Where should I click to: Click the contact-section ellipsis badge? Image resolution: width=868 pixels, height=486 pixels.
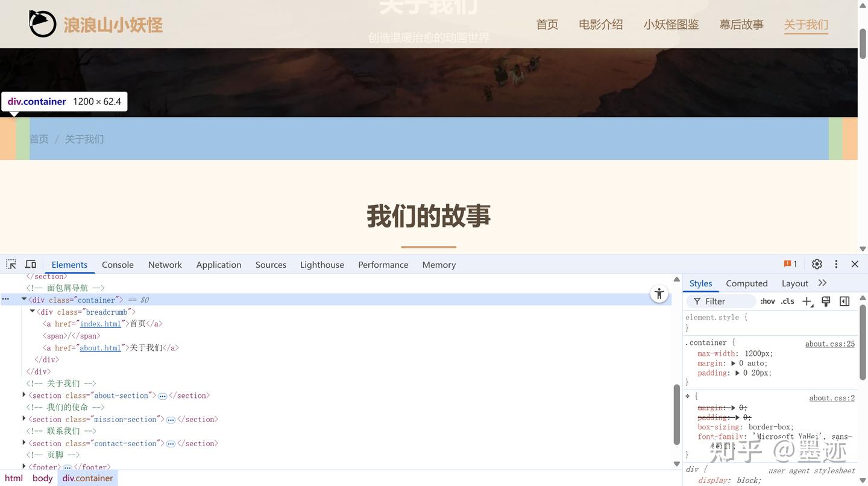171,444
